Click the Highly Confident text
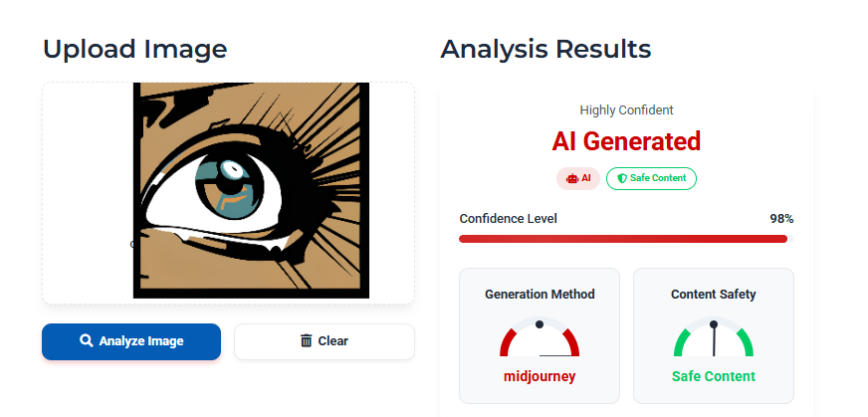 [627, 110]
